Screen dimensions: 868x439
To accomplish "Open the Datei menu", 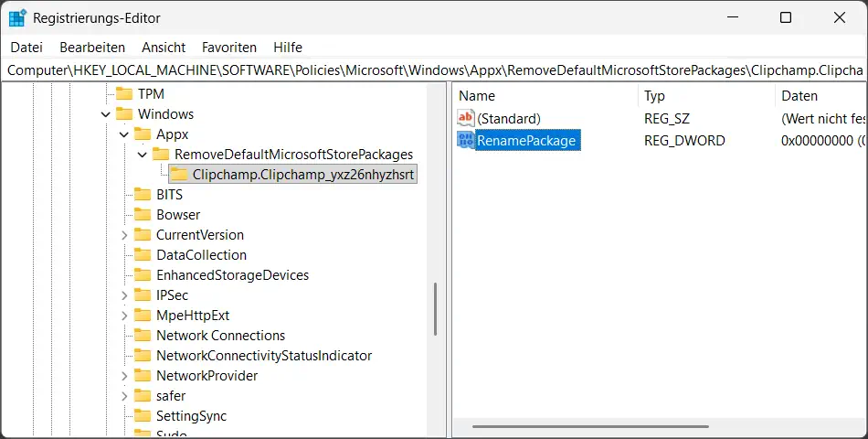I will pyautogui.click(x=26, y=47).
